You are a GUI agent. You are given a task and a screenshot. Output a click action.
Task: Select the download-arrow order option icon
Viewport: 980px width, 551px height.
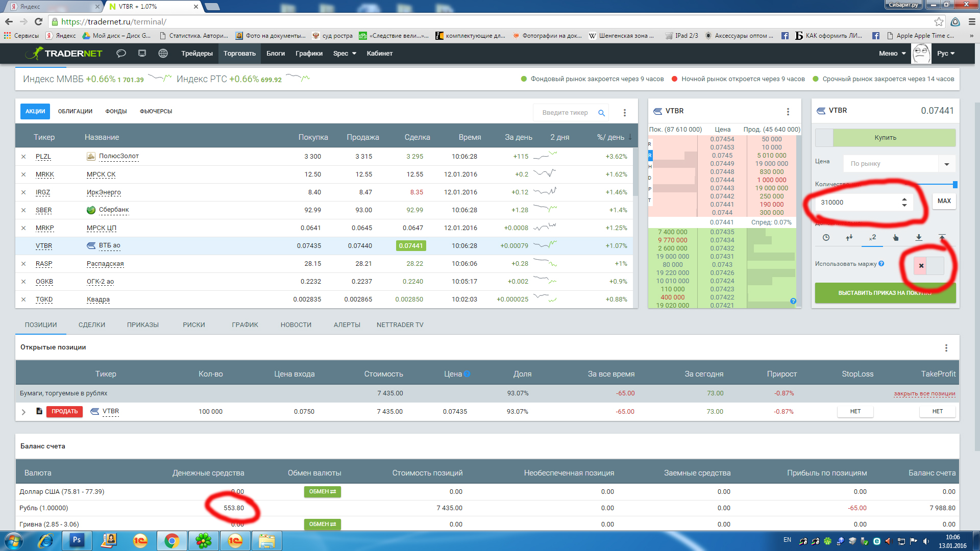click(x=919, y=237)
